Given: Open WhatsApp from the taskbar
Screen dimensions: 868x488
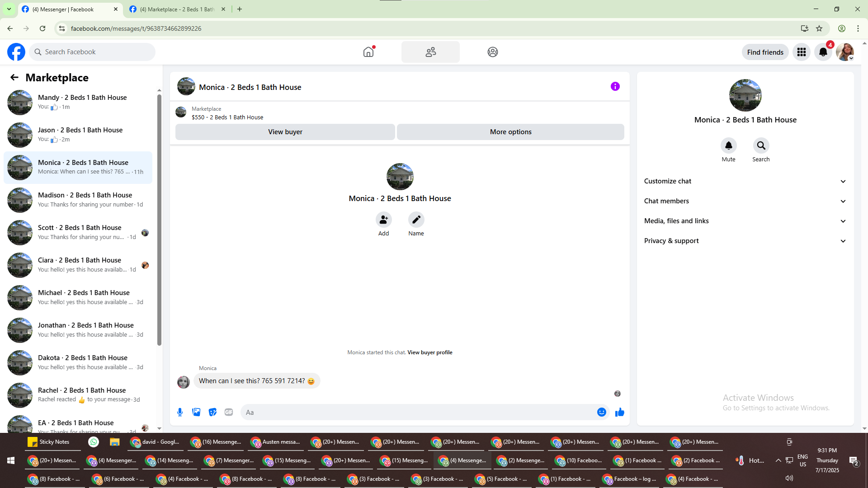Looking at the screenshot, I should [x=94, y=442].
